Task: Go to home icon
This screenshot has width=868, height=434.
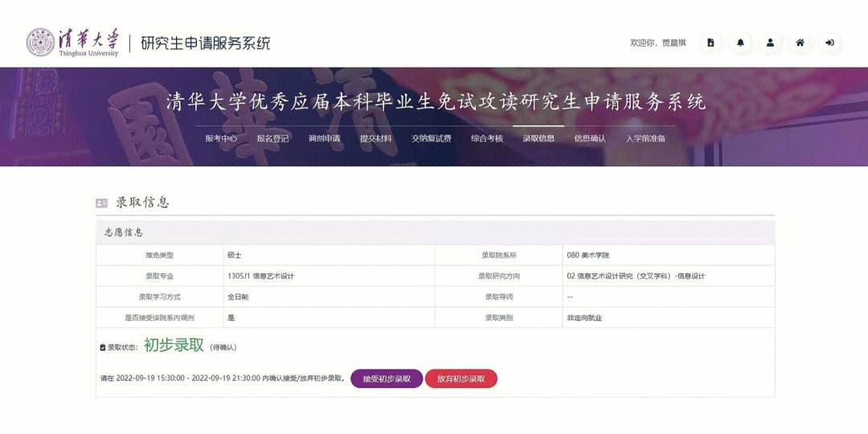Action: coord(800,43)
